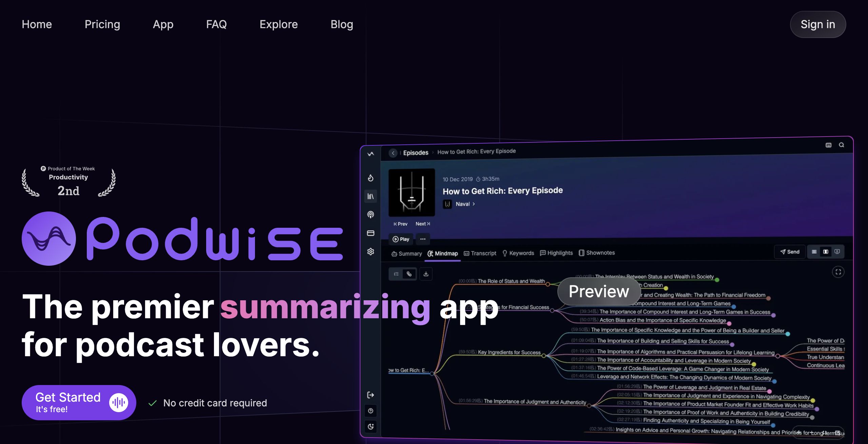Switch mindmap to outline list view

click(x=396, y=274)
